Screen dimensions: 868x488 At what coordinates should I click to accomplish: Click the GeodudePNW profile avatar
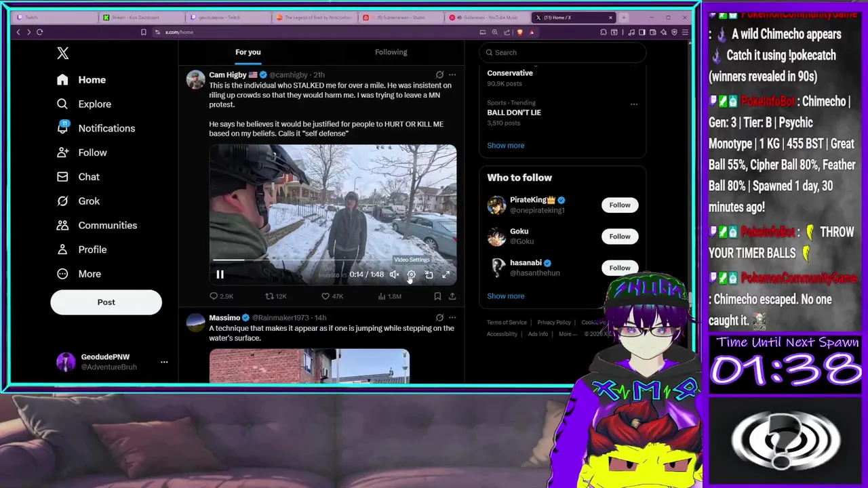point(66,362)
